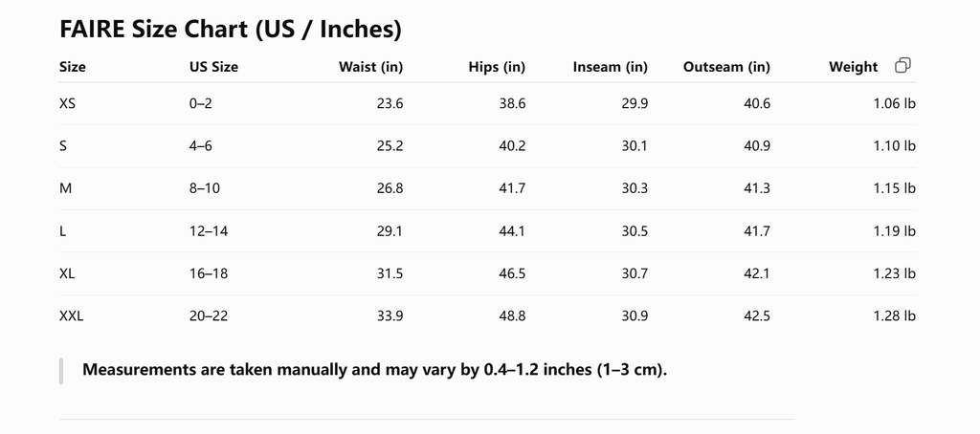Click the copy table icon
Screen dimensions: 980x434
tap(902, 66)
